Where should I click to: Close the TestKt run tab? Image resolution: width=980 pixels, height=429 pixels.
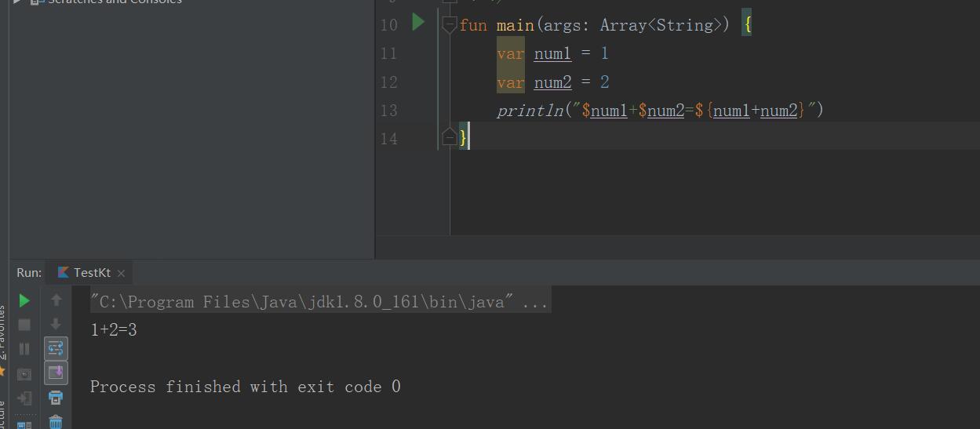click(x=121, y=273)
